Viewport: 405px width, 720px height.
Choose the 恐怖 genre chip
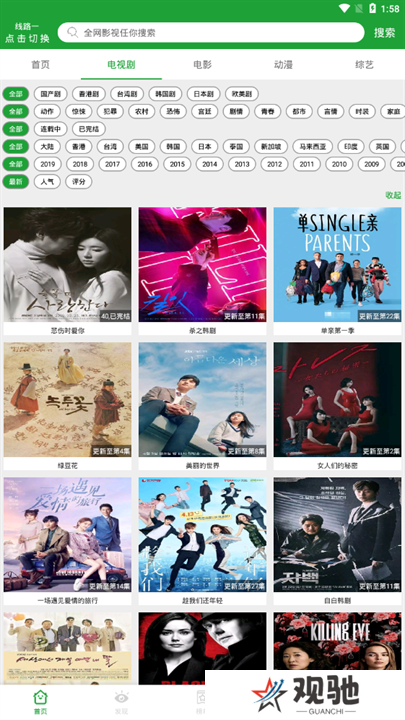173,111
